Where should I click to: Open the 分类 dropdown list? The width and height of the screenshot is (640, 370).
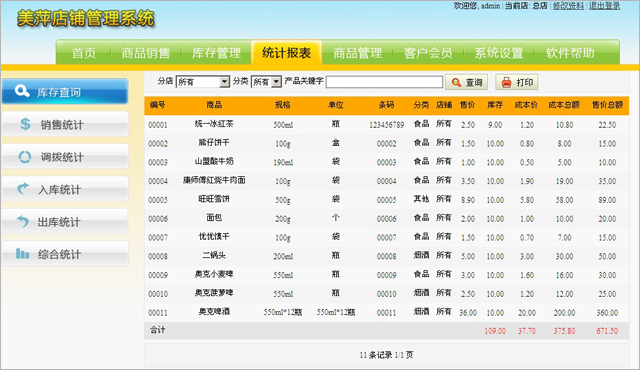tap(266, 82)
